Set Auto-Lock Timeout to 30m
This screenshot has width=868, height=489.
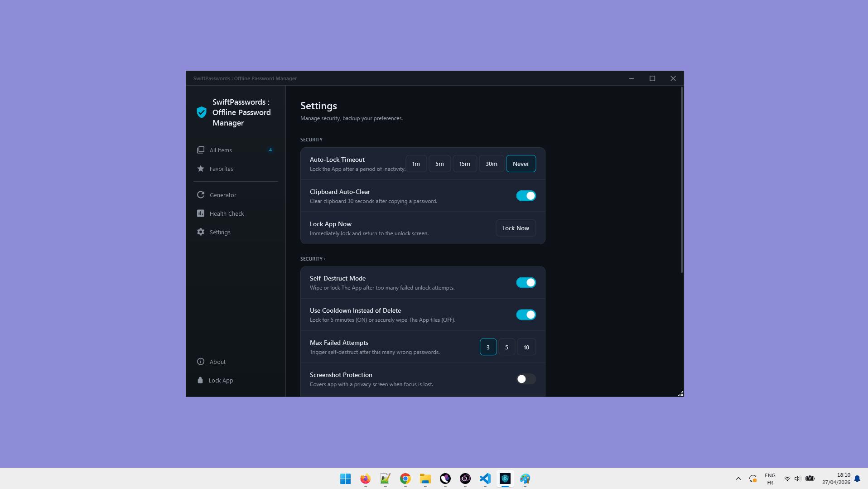click(491, 164)
